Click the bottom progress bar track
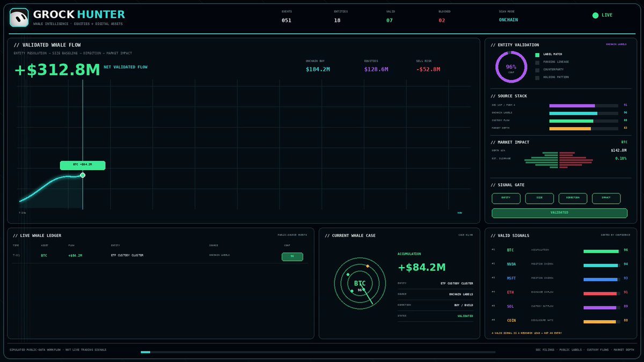Screen dimensions: 644x362 pos(318,352)
